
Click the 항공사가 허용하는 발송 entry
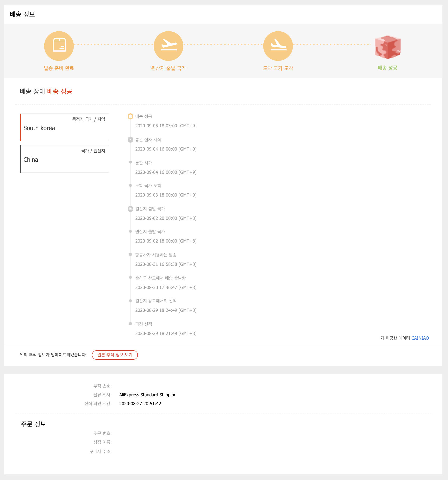pos(156,255)
